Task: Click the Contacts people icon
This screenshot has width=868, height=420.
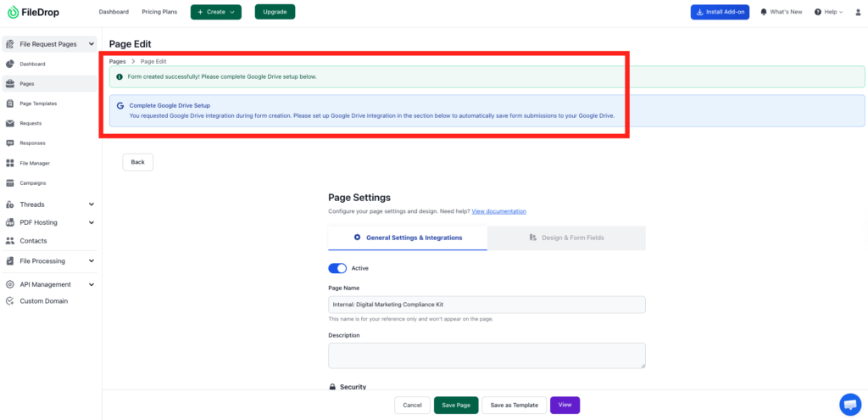Action: (10, 241)
